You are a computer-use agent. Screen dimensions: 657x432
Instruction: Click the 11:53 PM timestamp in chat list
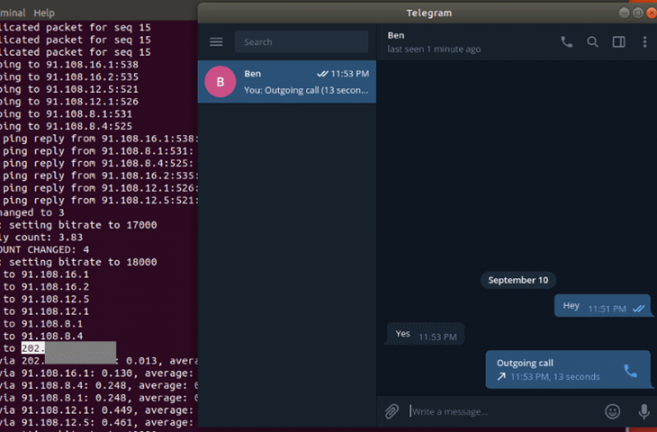point(350,74)
